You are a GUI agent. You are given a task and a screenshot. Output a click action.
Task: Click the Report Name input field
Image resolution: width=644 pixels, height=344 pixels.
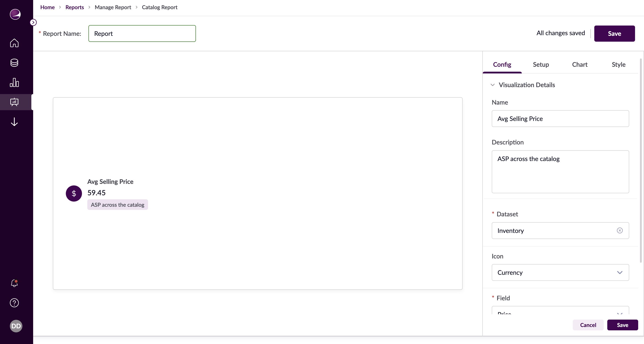click(142, 34)
